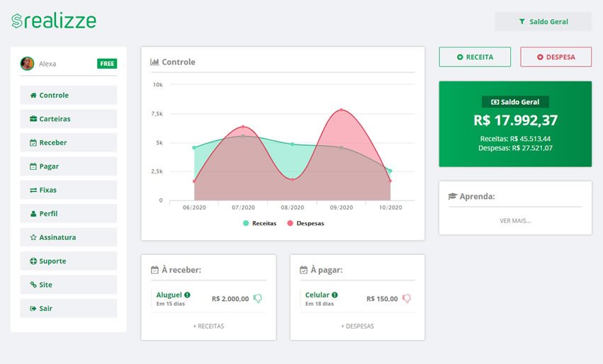The image size is (603, 364).
Task: Go to the Receber section
Action: 68,142
